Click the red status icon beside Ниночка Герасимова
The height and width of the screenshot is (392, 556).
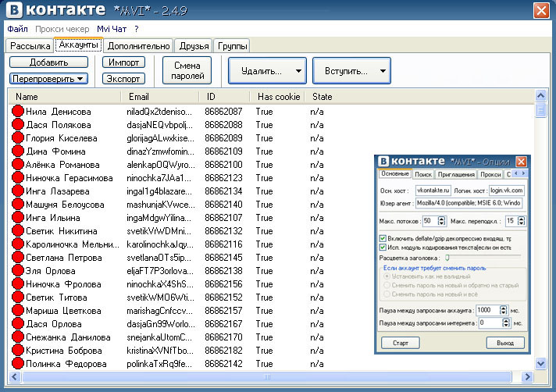click(x=17, y=178)
